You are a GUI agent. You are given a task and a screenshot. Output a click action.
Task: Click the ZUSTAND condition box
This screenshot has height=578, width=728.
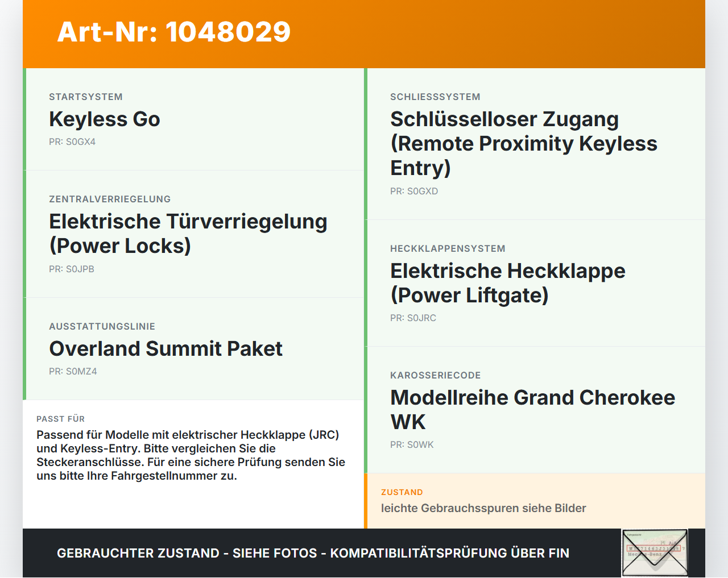[x=535, y=501]
